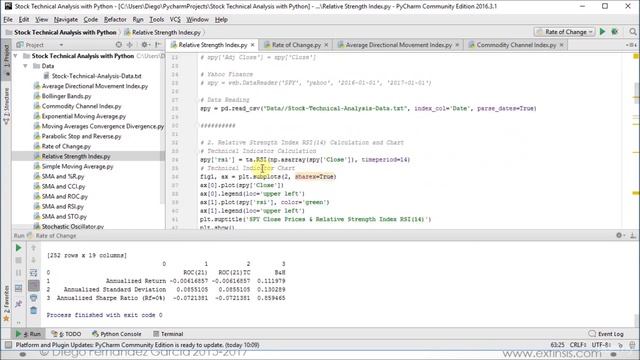Open Favorites sidebar tab
This screenshot has height=360, width=640.
6,303
